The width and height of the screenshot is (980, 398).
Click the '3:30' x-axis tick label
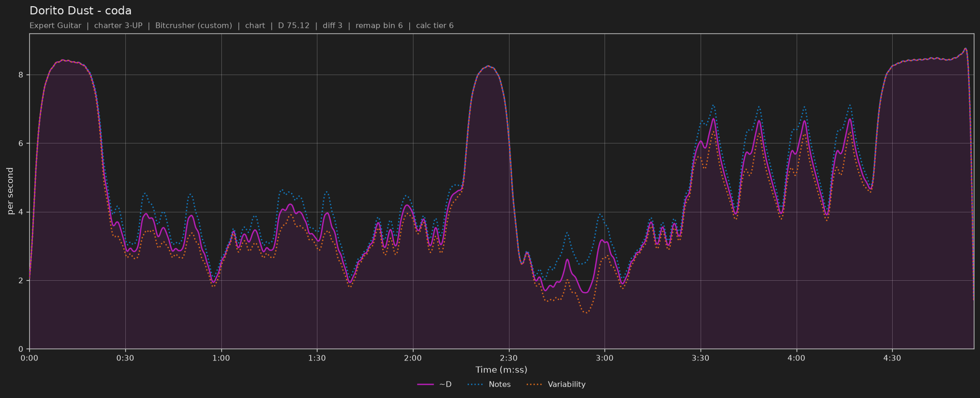click(x=701, y=358)
